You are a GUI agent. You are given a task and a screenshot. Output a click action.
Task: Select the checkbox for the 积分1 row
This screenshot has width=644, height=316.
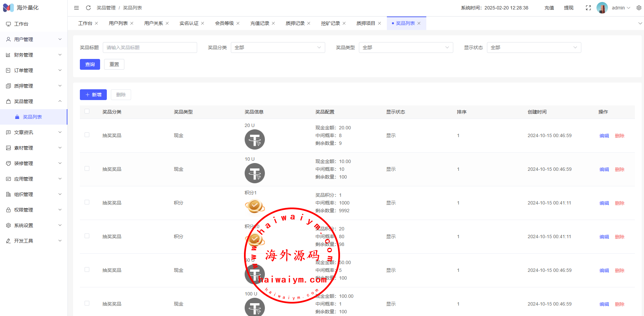click(87, 202)
